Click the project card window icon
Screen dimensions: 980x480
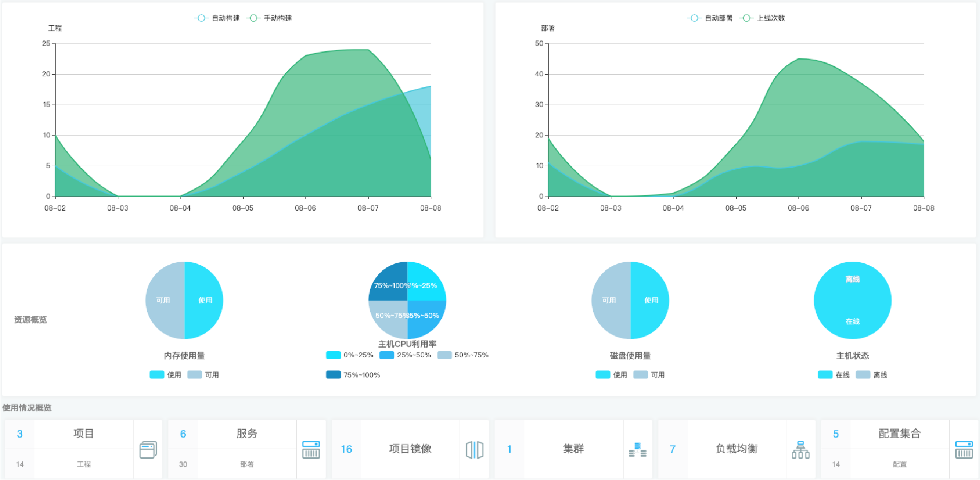pyautogui.click(x=148, y=449)
